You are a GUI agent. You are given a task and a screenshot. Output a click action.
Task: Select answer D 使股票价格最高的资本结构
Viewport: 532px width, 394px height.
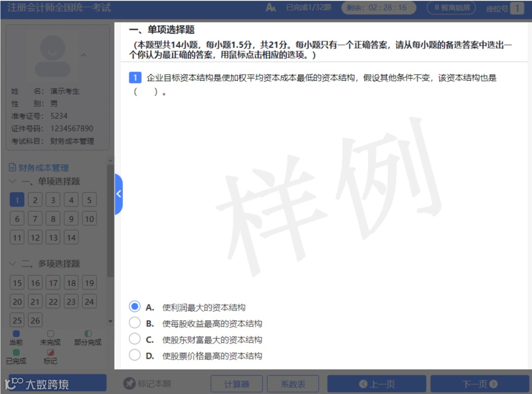[134, 355]
